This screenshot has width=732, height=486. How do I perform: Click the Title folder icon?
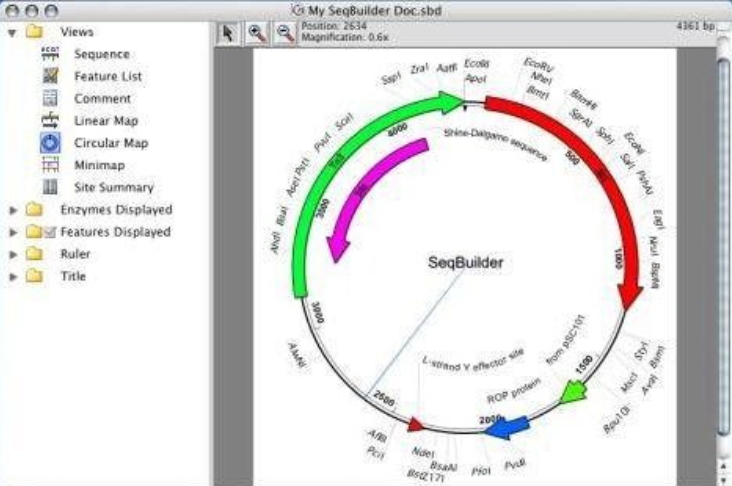tap(34, 276)
